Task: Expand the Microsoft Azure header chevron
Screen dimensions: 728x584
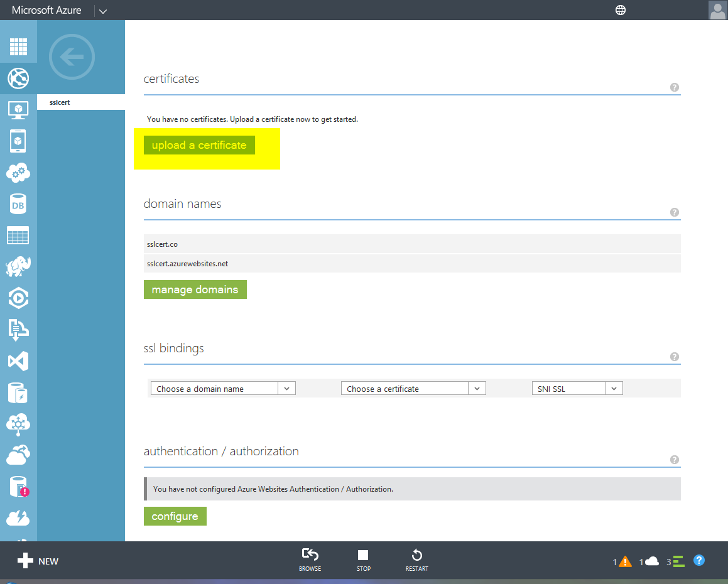Action: pos(103,11)
